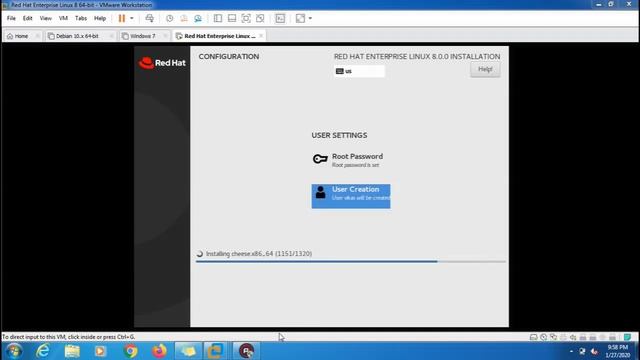Close the Home tab
This screenshot has width=640, height=360.
pyautogui.click(x=38, y=36)
